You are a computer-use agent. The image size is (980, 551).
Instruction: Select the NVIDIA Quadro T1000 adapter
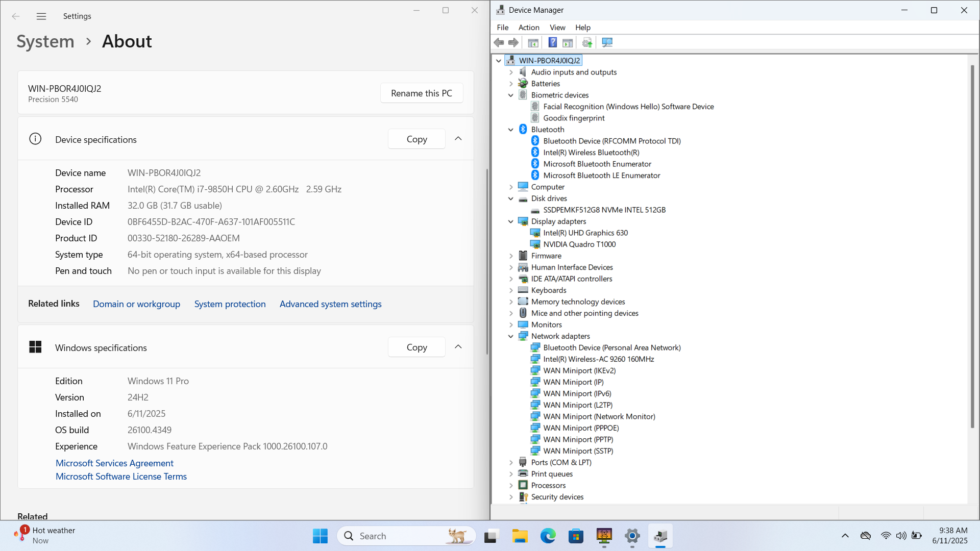tap(579, 244)
